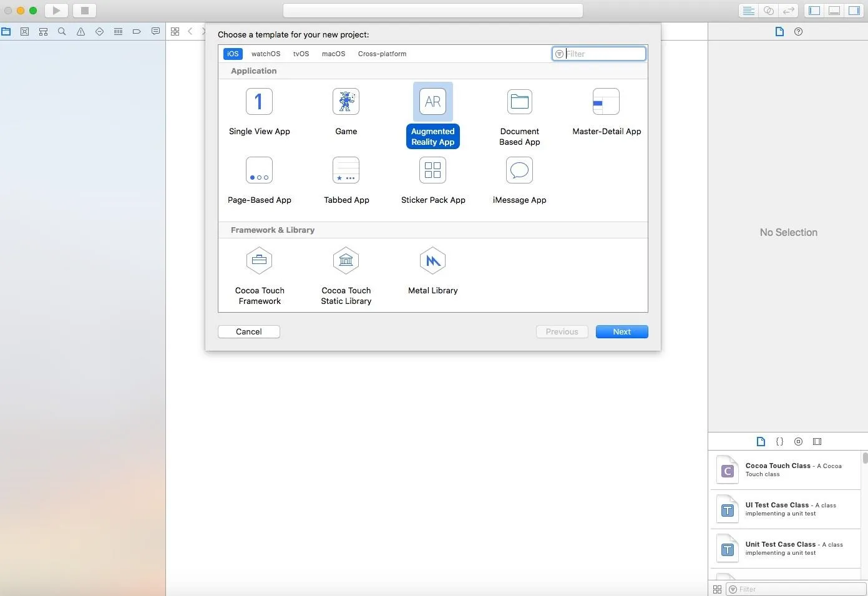Open the search navigator magnifier icon

click(62, 31)
